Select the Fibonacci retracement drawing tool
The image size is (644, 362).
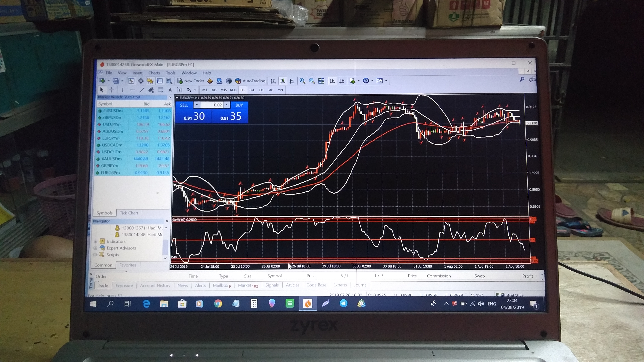[161, 90]
